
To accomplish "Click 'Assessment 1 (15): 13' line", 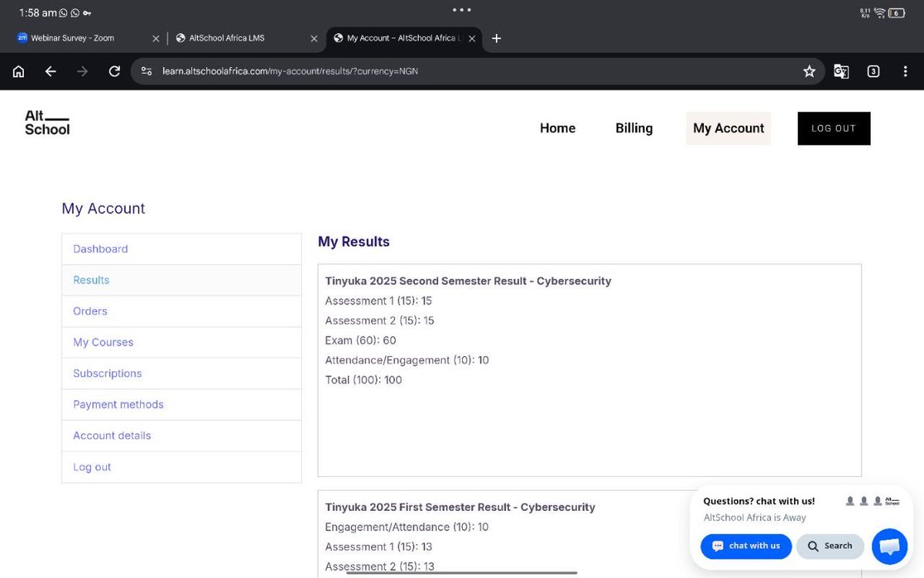I will [378, 547].
